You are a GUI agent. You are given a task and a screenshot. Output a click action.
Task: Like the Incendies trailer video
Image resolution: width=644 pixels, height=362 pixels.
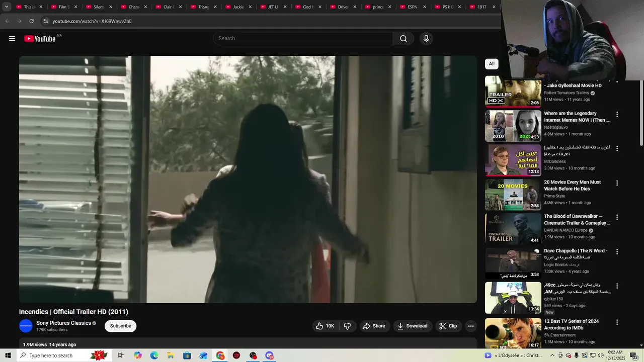325,326
